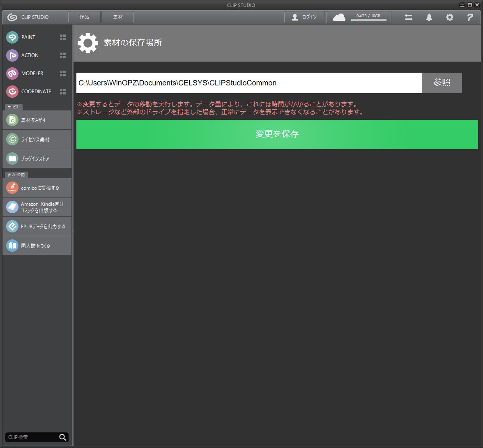Click the material save path field
The width and height of the screenshot is (483, 448).
[x=249, y=83]
